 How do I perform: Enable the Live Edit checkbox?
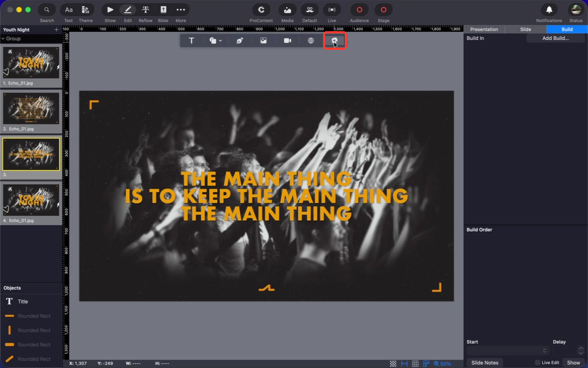(x=537, y=362)
